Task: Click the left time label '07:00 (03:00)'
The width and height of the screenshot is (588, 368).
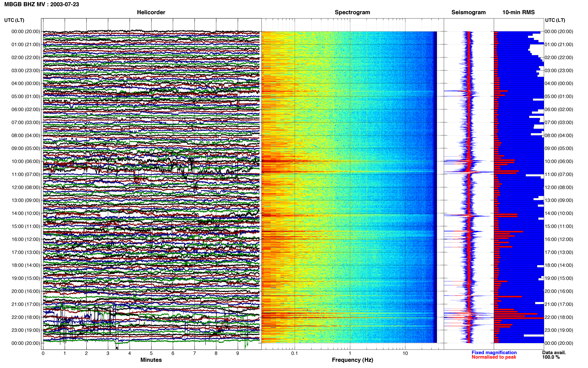Action: (x=26, y=122)
